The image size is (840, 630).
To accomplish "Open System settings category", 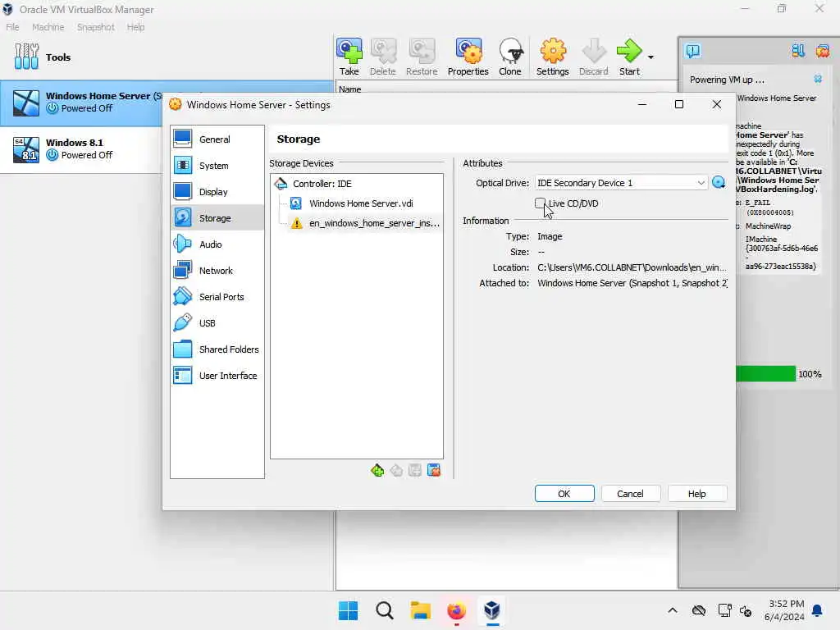I will (x=217, y=166).
